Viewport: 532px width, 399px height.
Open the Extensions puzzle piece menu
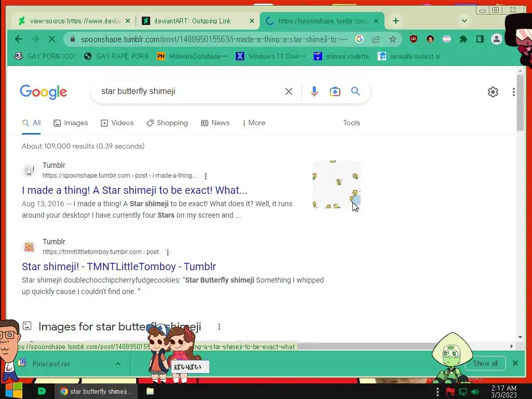[463, 39]
